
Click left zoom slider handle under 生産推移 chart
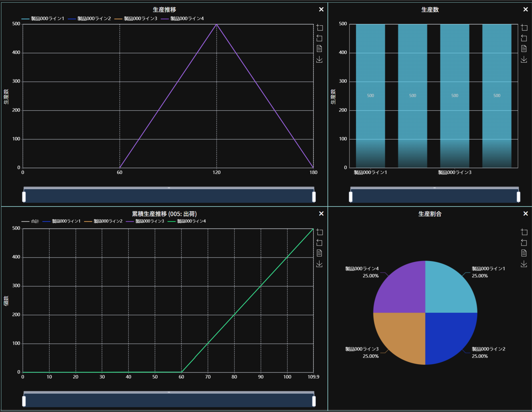click(24, 197)
